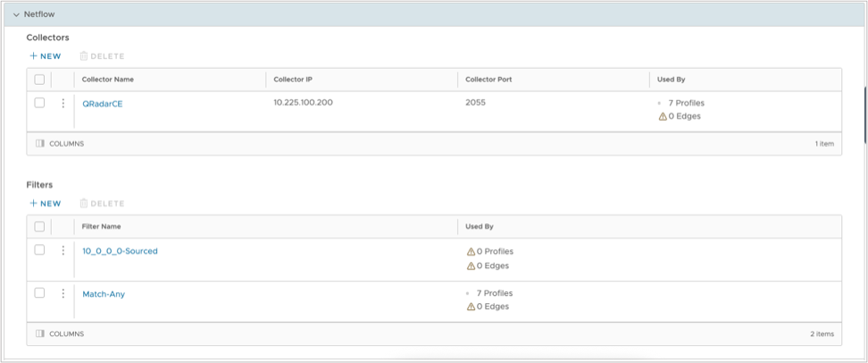Toggle select-all checkbox in Filters header
The height and width of the screenshot is (363, 868).
(39, 227)
